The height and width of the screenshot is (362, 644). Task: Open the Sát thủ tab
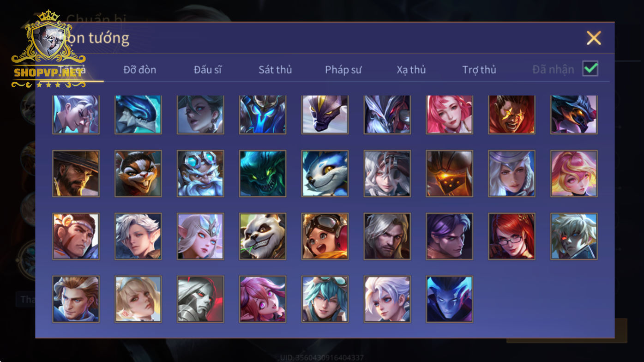[275, 70]
